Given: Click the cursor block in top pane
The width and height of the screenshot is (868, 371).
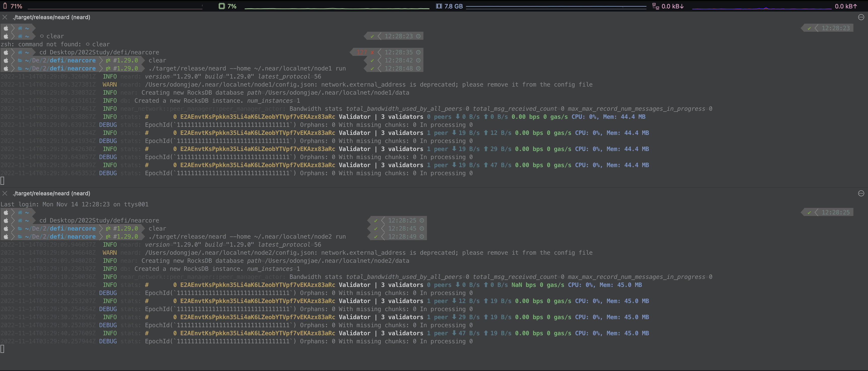Looking at the screenshot, I should pos(2,181).
